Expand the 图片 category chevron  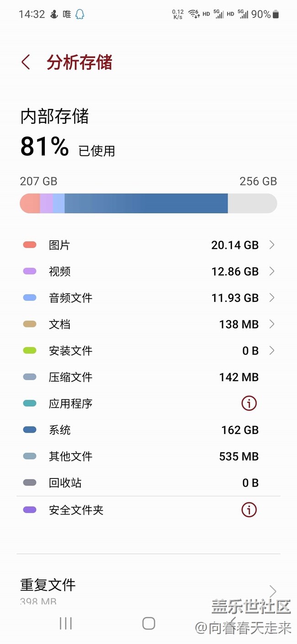272,245
